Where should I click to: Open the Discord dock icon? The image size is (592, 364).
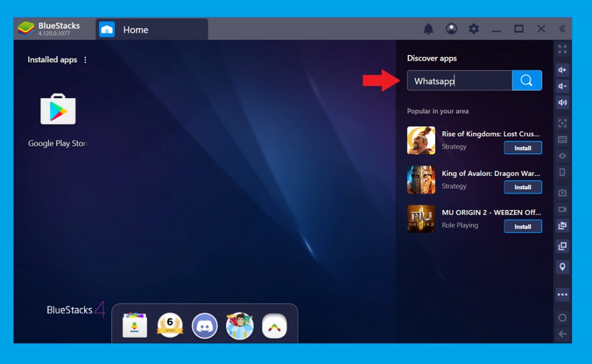[205, 326]
